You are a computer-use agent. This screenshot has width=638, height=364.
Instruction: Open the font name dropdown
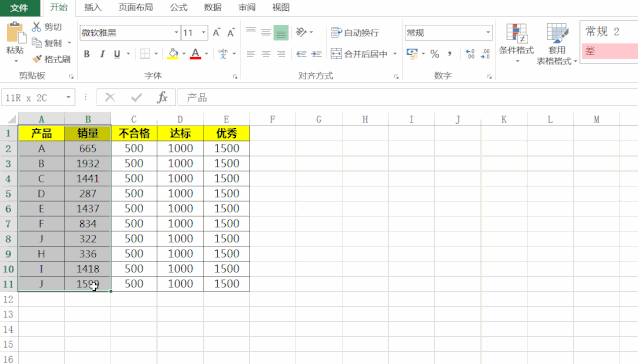pos(176,33)
